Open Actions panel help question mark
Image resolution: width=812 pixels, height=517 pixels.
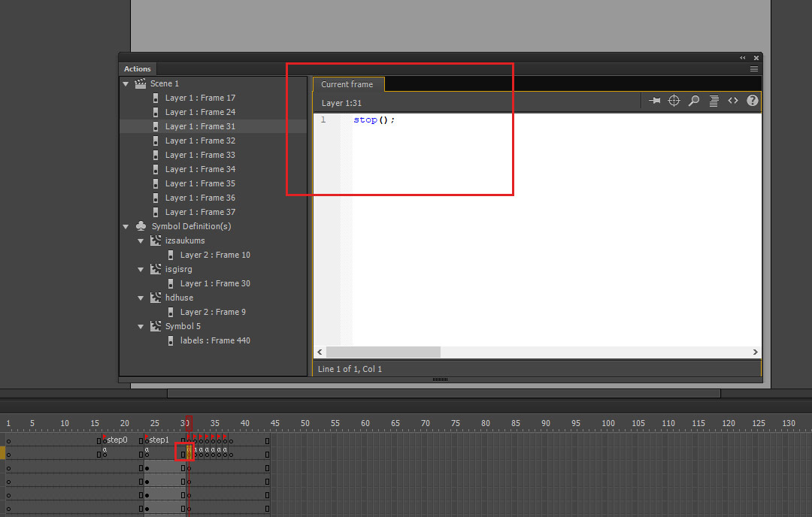753,101
